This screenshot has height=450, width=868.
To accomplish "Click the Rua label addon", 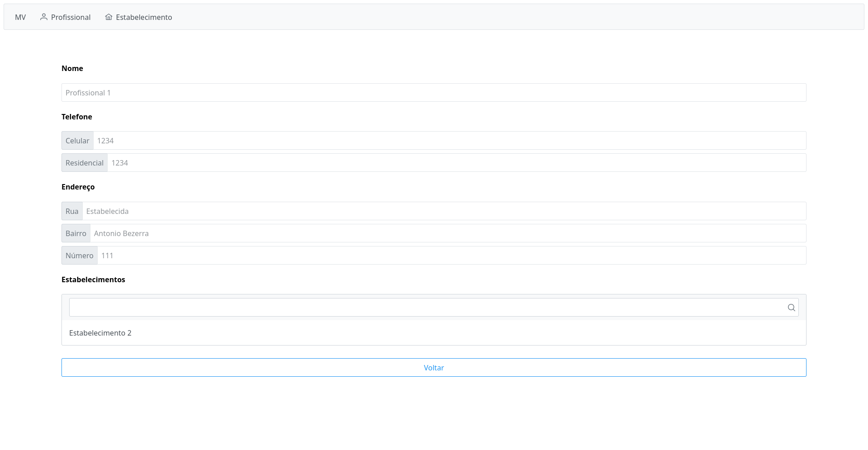I will [x=72, y=211].
